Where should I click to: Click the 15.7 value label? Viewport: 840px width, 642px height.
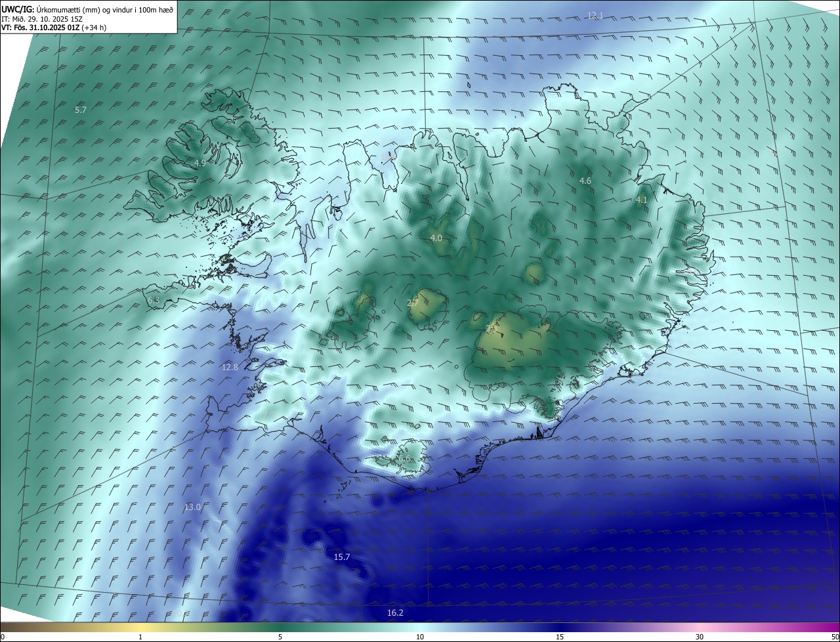(x=342, y=557)
